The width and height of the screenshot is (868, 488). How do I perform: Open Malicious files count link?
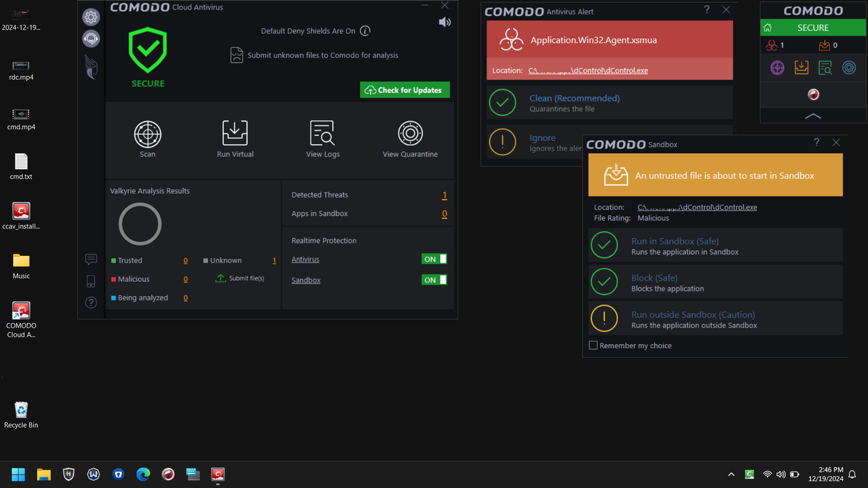click(186, 280)
